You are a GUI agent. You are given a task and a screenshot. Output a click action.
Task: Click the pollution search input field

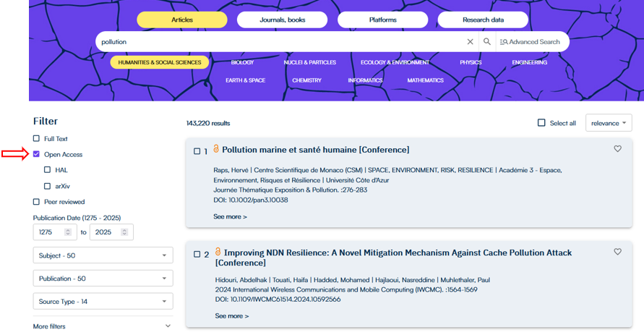[278, 42]
